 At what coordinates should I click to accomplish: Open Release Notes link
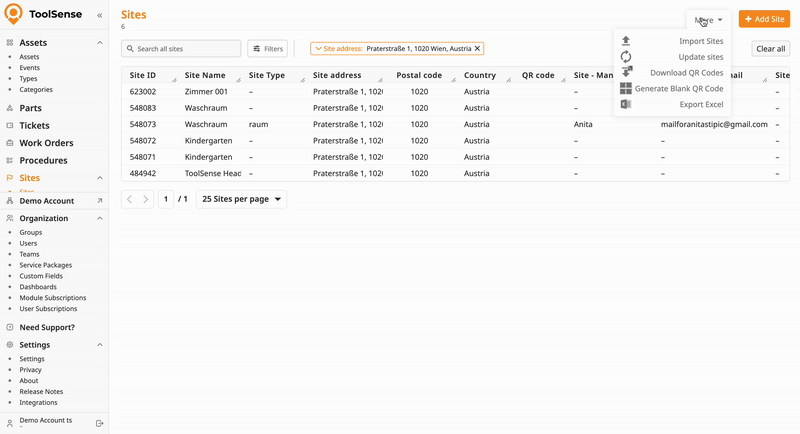coord(41,392)
